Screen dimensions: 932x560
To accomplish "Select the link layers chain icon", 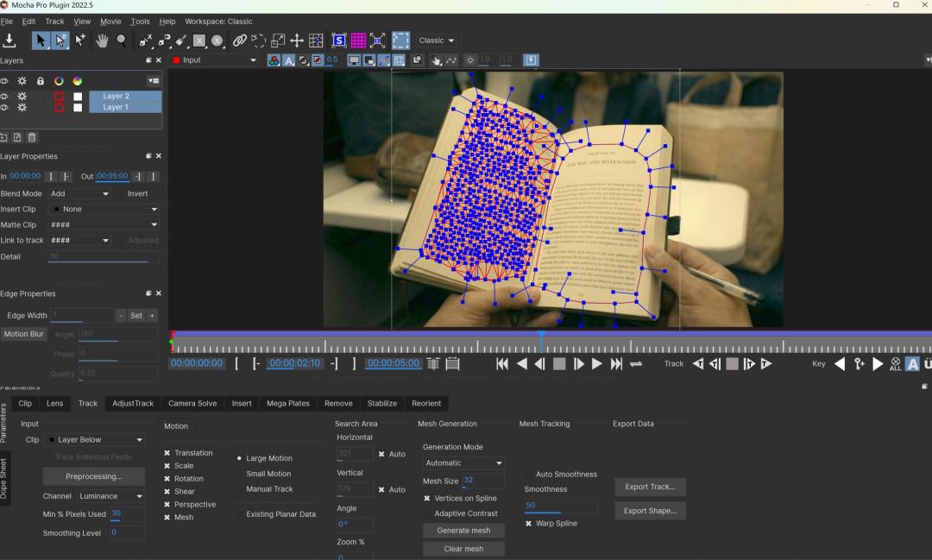I will click(240, 41).
